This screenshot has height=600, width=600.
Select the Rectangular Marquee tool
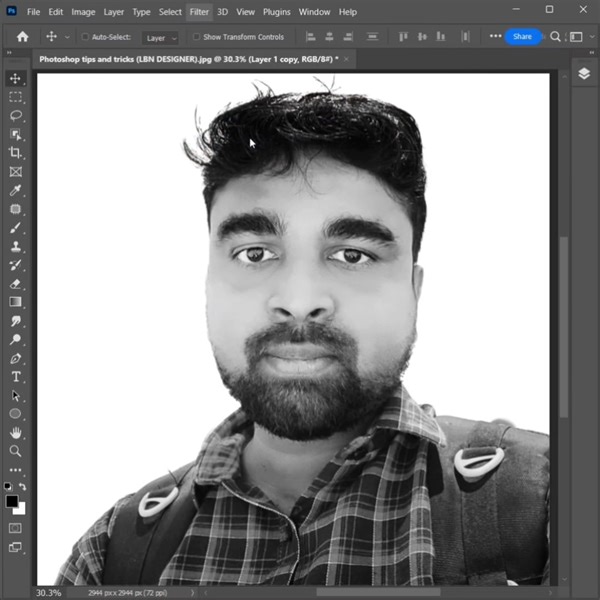(x=15, y=97)
